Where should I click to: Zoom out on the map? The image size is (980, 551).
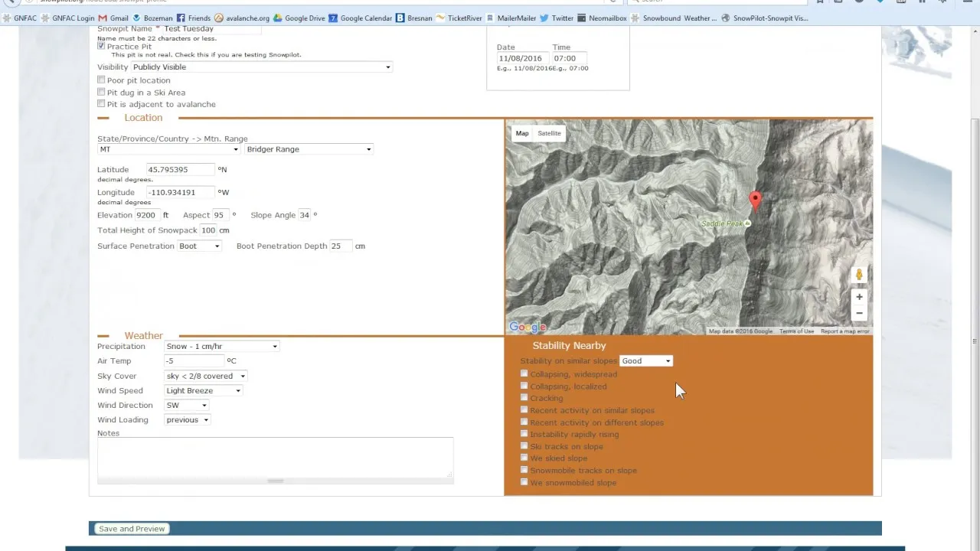coord(859,313)
